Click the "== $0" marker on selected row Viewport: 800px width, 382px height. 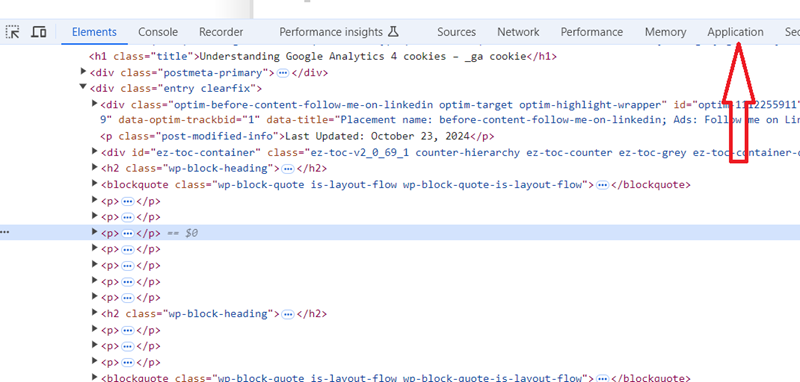(183, 233)
